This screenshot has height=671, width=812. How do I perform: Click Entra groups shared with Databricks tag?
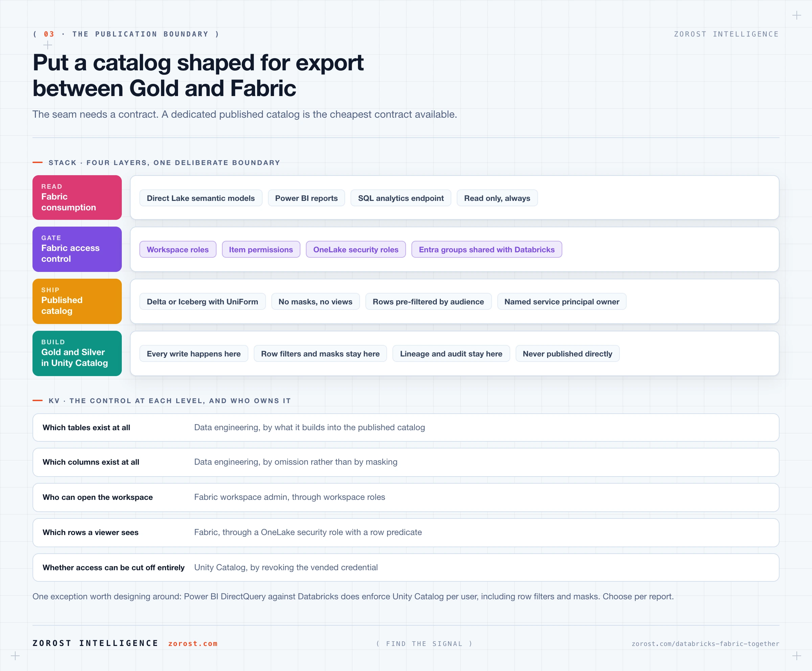[487, 249]
